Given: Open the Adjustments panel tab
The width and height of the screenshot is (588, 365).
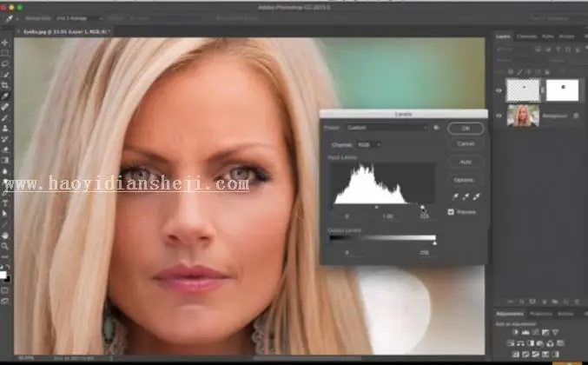Looking at the screenshot, I should point(510,314).
